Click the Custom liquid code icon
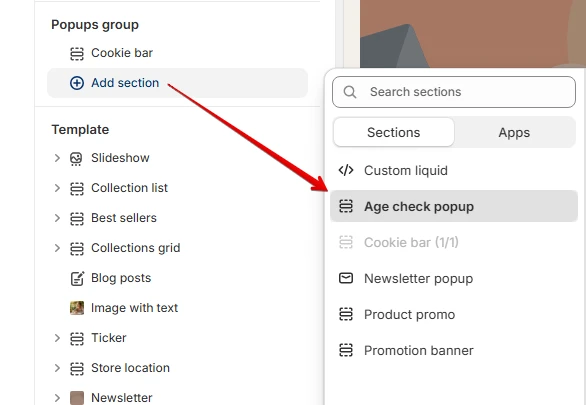The height and width of the screenshot is (405, 586). click(346, 170)
